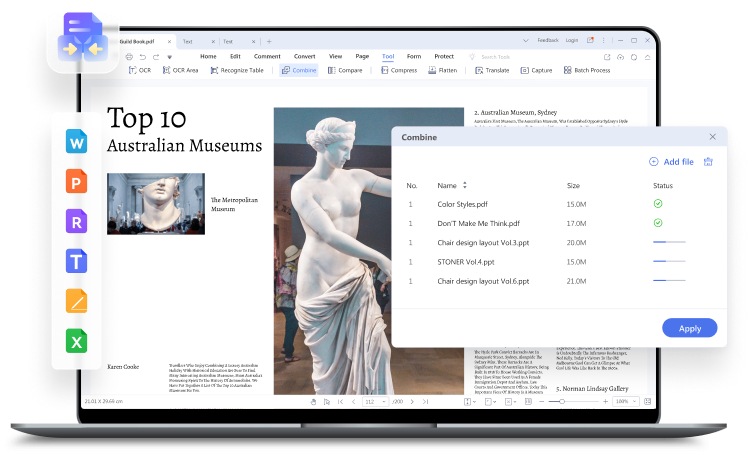This screenshot has height=456, width=752.
Task: Open the Compare tool
Action: pos(345,70)
